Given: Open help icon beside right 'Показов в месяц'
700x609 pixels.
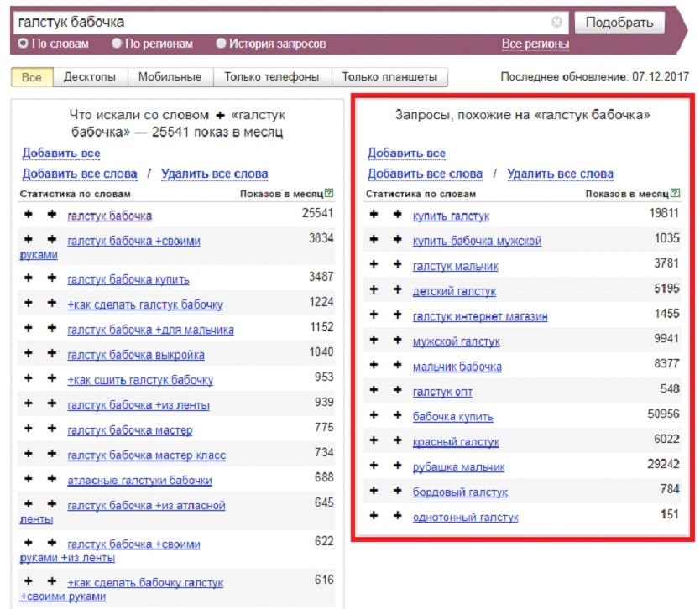Looking at the screenshot, I should click(676, 193).
